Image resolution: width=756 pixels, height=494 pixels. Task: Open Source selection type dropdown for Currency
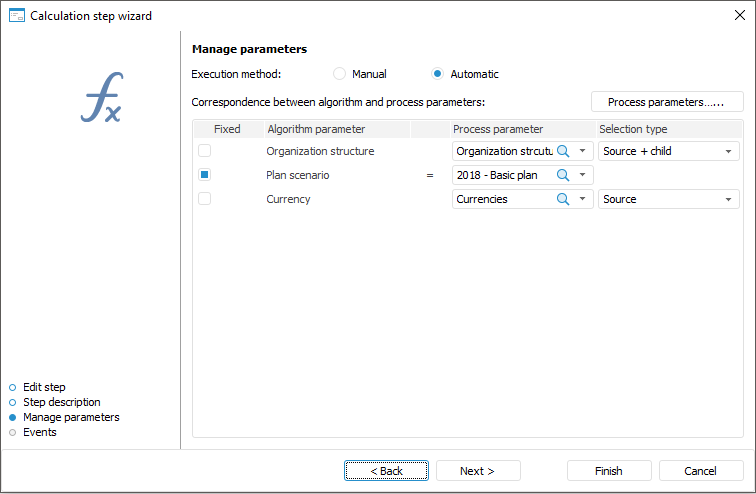coord(729,199)
